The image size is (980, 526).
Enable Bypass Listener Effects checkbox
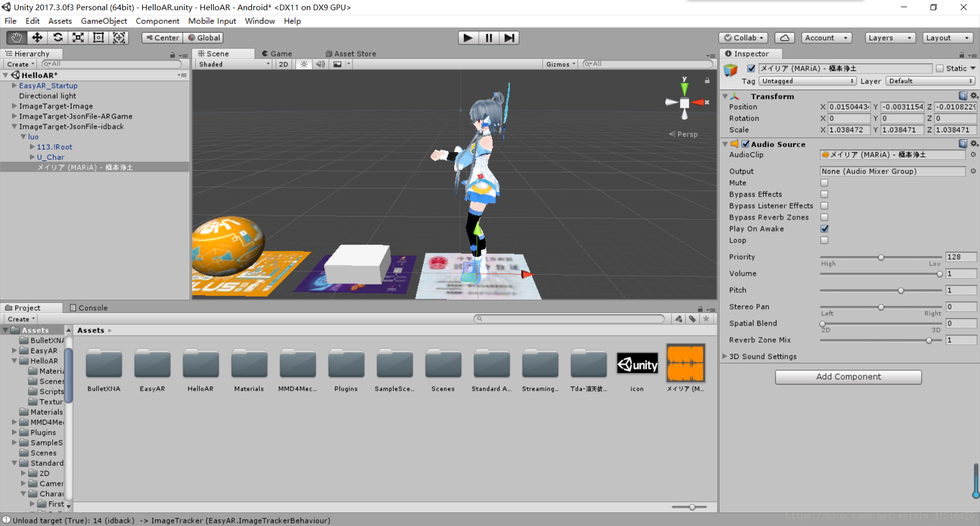(x=824, y=206)
